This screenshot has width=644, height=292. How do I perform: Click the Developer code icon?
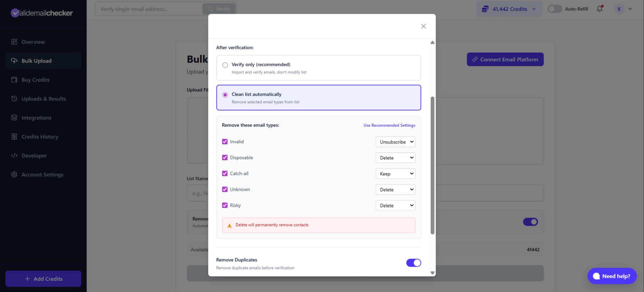click(x=14, y=155)
